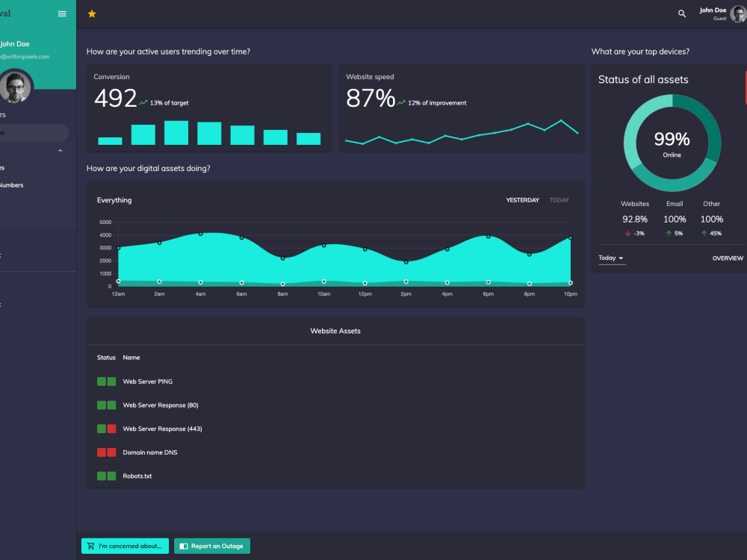Click red status square for Web Server Response (443)
Image resolution: width=747 pixels, height=560 pixels.
[111, 429]
